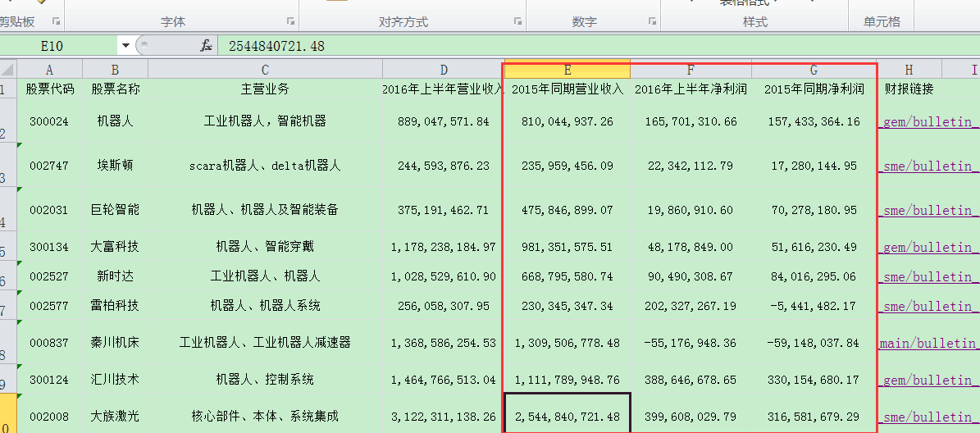The width and height of the screenshot is (980, 433).
Task: Select cell with stock code 000837
Action: (x=49, y=343)
